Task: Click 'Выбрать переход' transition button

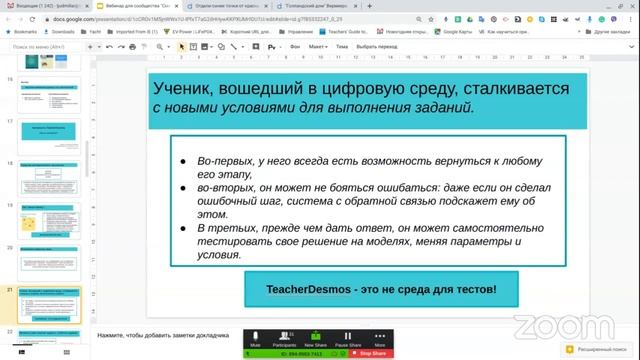Action: [377, 47]
